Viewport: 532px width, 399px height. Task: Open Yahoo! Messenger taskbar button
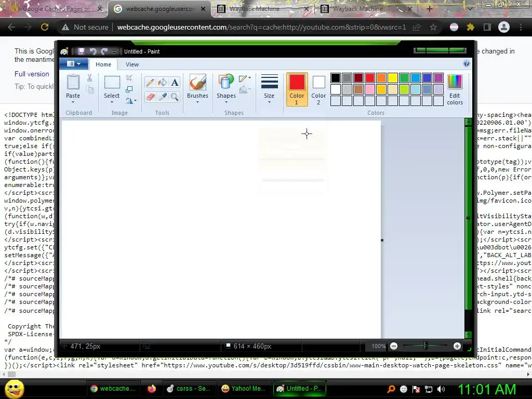(244, 389)
